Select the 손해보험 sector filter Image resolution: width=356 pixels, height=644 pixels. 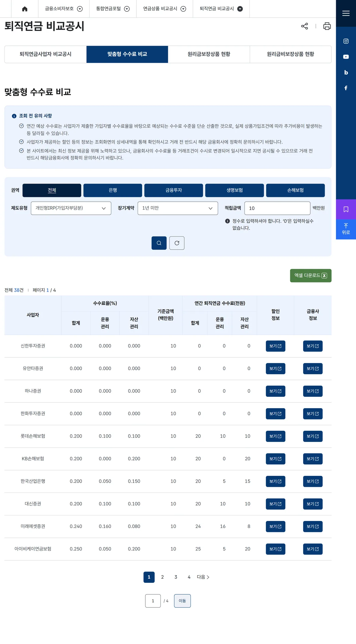click(x=295, y=190)
